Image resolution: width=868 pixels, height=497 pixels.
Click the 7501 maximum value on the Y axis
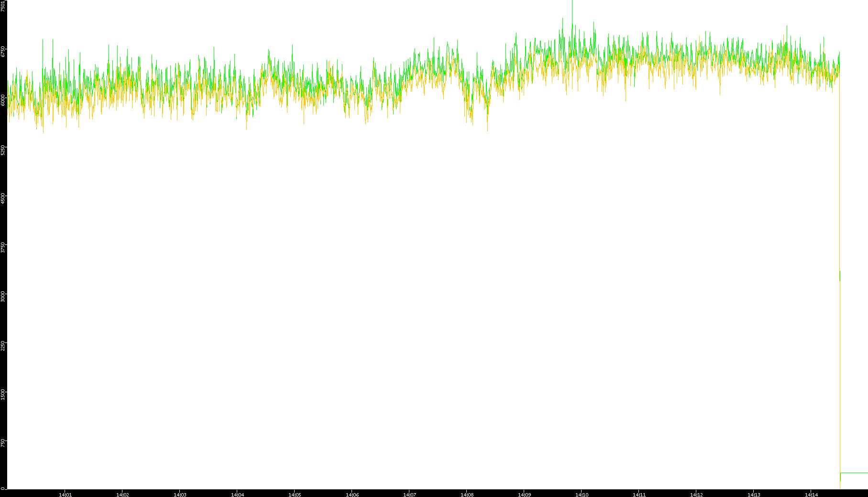(3, 6)
